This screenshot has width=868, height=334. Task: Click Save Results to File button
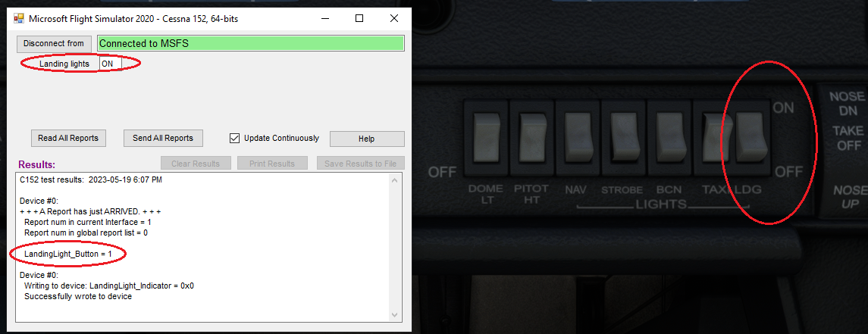tap(360, 164)
